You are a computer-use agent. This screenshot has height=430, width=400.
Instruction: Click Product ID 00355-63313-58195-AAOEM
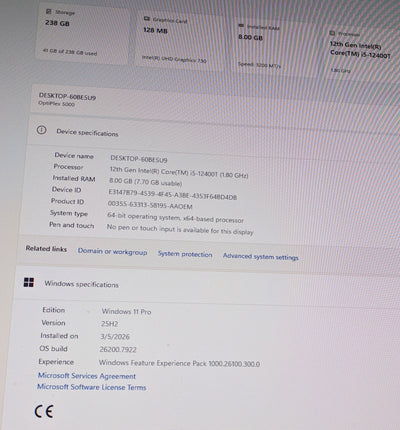pyautogui.click(x=150, y=205)
